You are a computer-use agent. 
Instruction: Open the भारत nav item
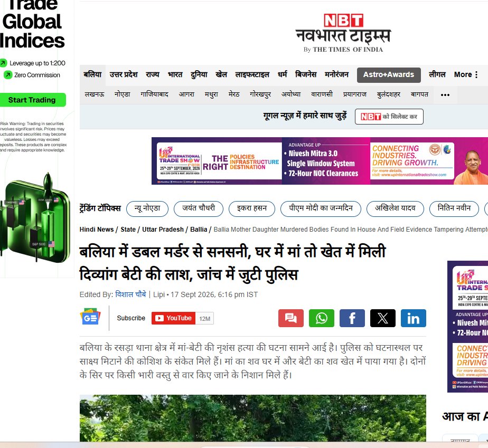[175, 74]
